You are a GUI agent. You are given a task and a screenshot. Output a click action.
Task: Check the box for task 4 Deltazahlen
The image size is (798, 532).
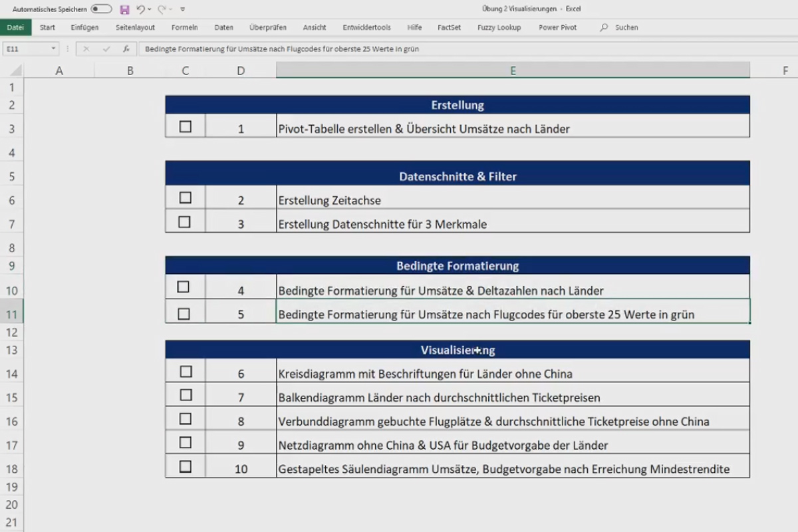click(x=184, y=287)
